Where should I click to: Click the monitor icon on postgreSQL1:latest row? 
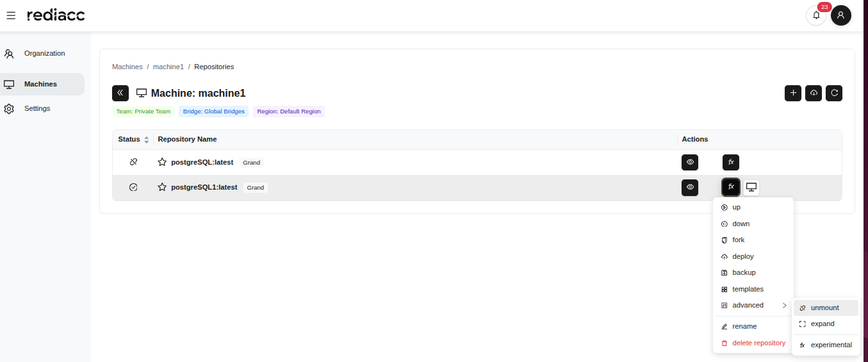click(x=751, y=187)
